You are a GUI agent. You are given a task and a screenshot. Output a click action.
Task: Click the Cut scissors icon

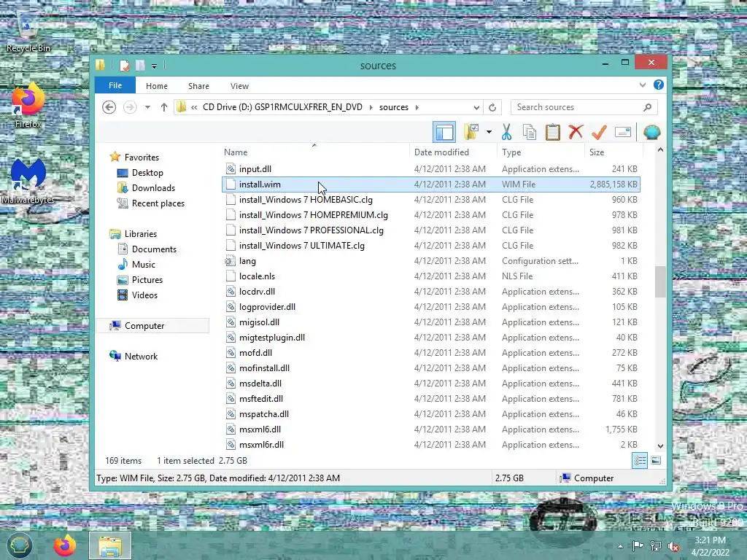pyautogui.click(x=506, y=132)
